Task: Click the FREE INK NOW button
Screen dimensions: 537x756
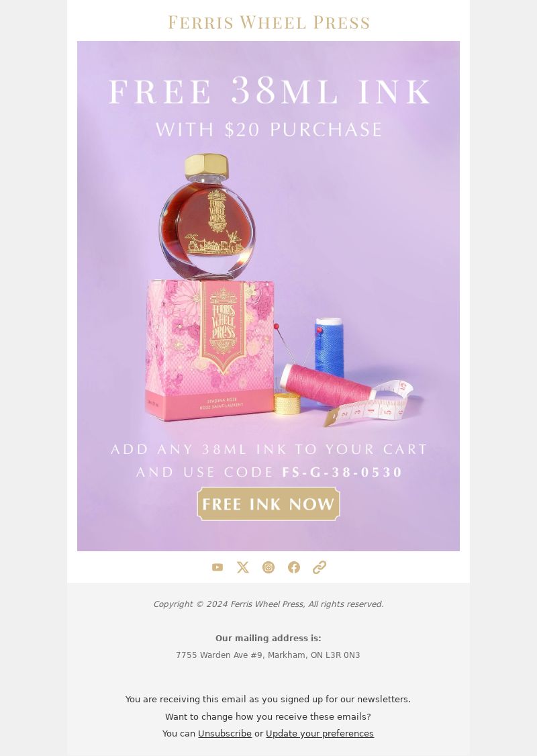Action: (268, 504)
